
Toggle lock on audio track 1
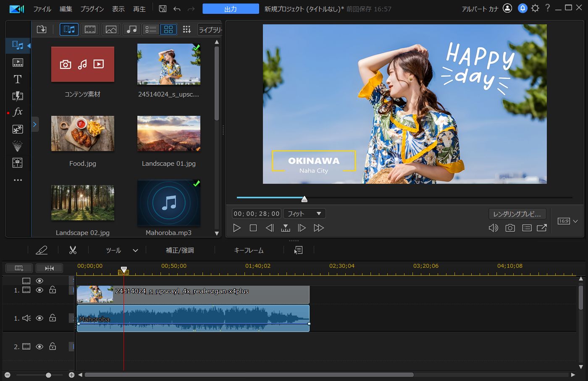point(52,318)
